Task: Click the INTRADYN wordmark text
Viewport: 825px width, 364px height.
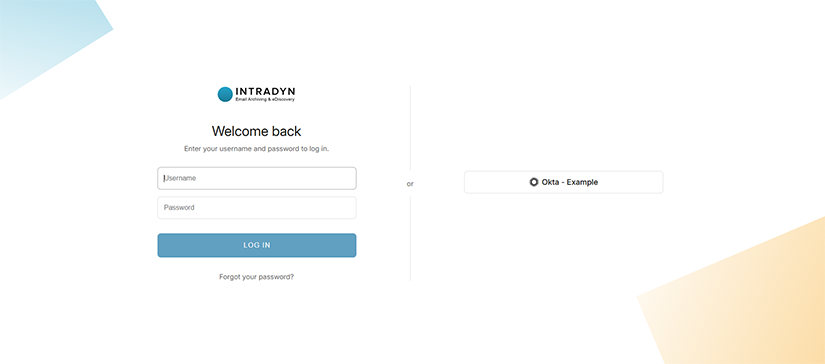Action: pos(265,92)
